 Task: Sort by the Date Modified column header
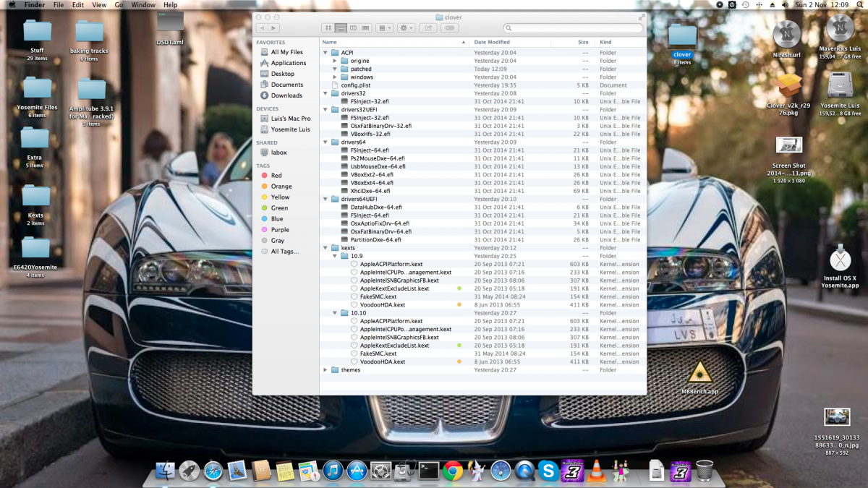(x=492, y=43)
